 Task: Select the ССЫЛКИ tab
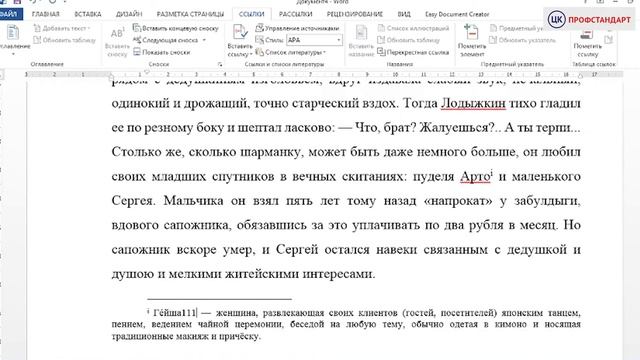pyautogui.click(x=251, y=14)
